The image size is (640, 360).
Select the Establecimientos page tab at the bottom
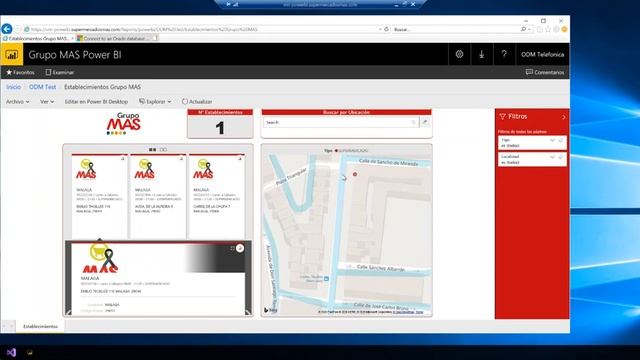pos(40,327)
